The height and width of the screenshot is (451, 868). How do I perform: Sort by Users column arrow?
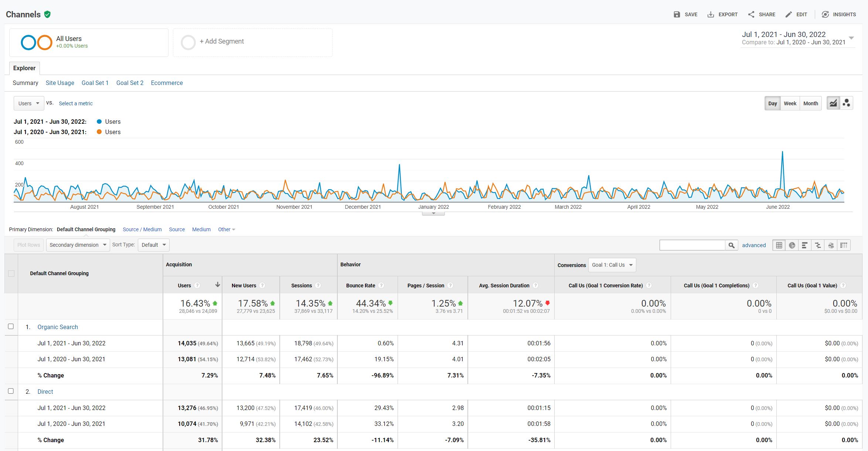coord(218,285)
